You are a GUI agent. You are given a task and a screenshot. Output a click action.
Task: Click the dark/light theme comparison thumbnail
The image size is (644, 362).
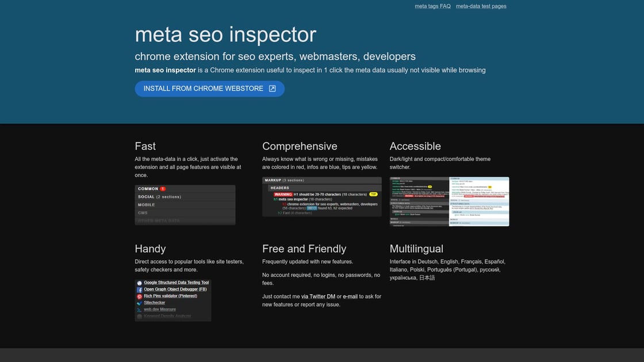point(449,201)
